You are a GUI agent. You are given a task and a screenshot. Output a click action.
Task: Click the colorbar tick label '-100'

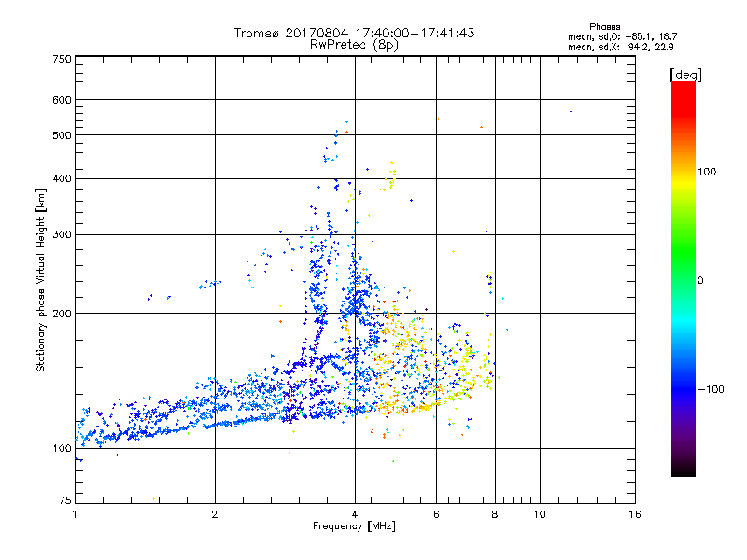[711, 389]
